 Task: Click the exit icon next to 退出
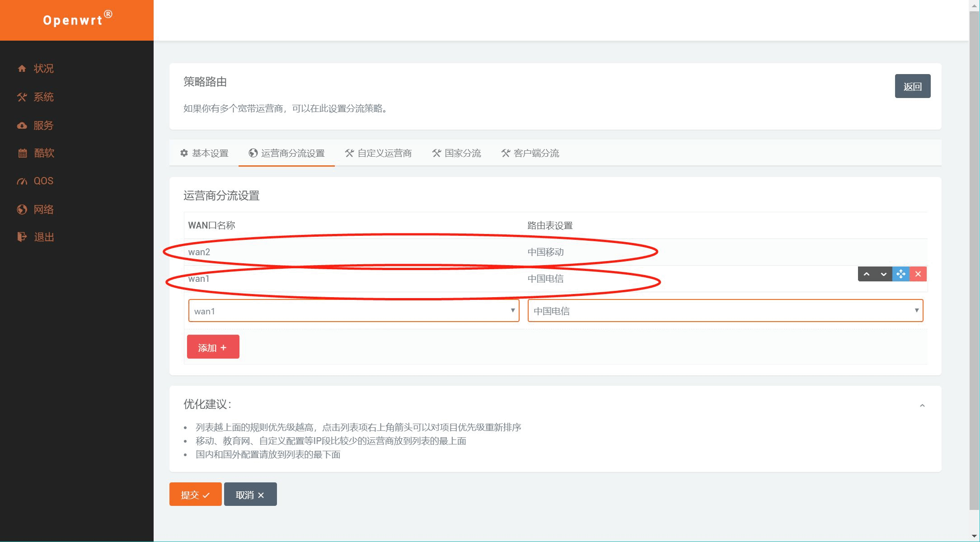(22, 237)
